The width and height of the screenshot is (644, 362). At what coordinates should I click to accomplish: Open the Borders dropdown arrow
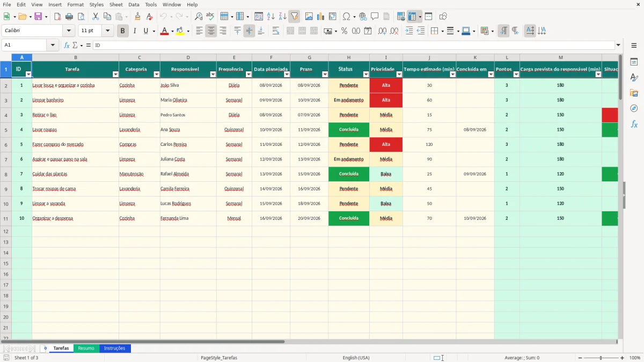442,31
